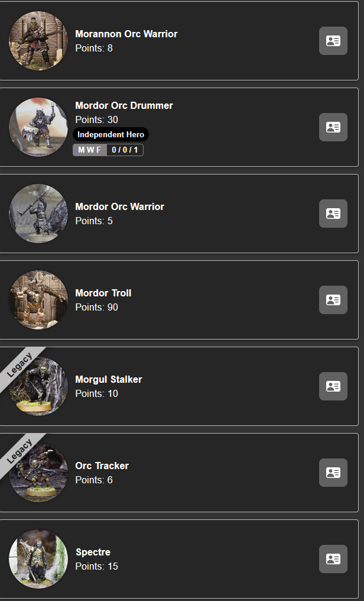
Task: Click the Morgul Stalker portrait image
Action: [x=38, y=386]
